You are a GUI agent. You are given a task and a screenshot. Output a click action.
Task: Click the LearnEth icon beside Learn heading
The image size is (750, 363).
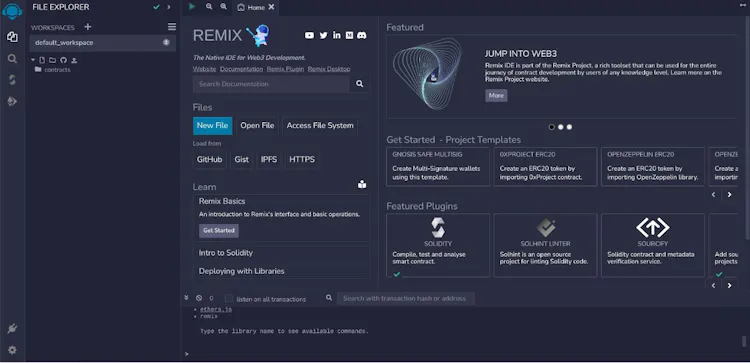362,185
